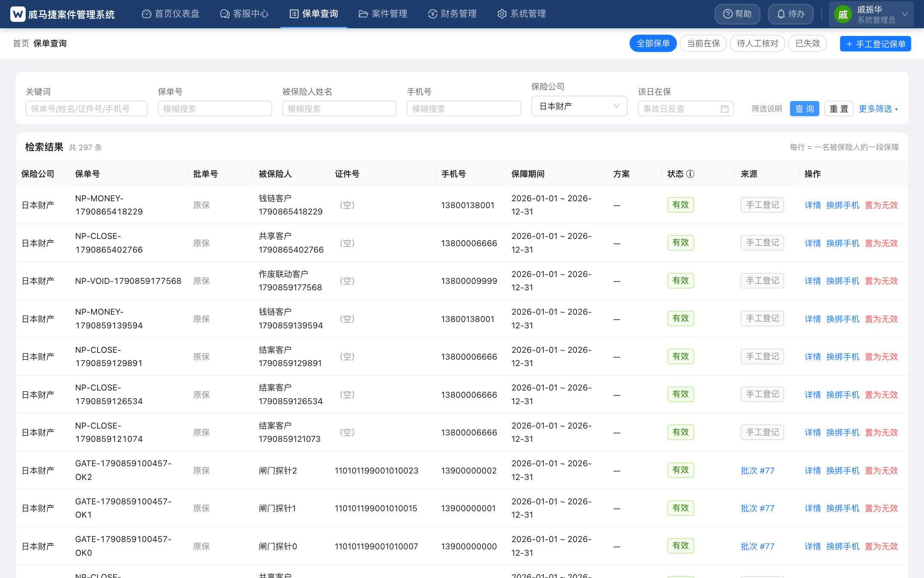
Task: Click phone number 13800009999 cell
Action: point(469,281)
